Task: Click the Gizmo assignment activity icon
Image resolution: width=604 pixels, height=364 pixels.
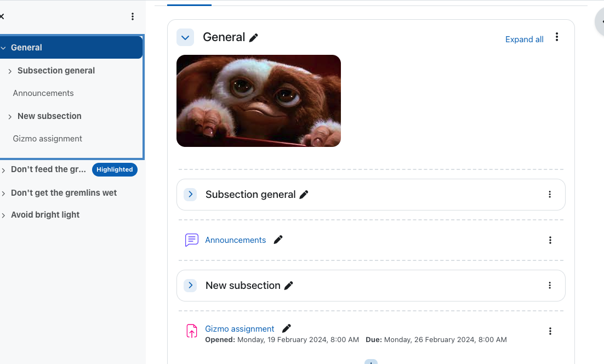Action: coord(191,331)
